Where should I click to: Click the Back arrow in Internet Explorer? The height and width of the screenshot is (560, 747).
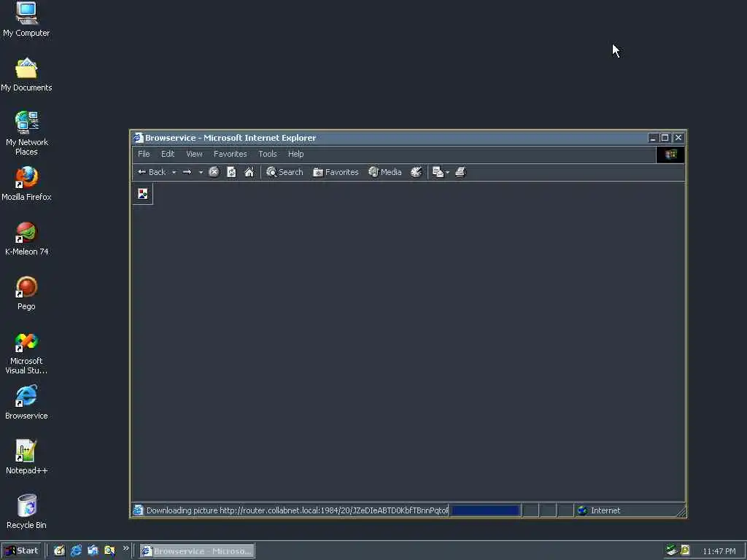tap(152, 172)
